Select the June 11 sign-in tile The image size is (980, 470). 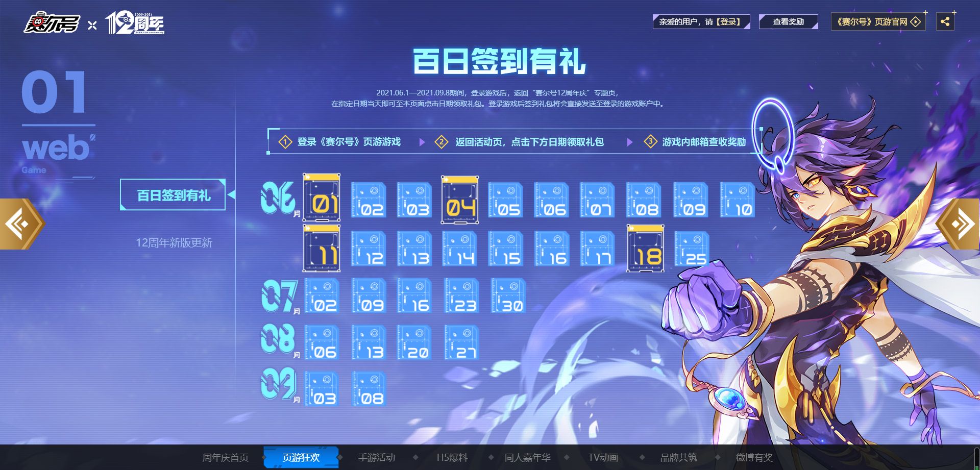322,249
